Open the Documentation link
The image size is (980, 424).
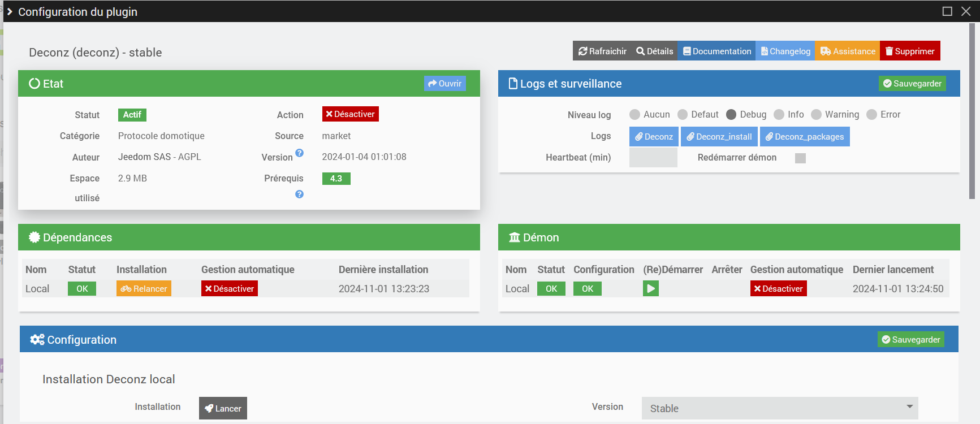coord(716,51)
